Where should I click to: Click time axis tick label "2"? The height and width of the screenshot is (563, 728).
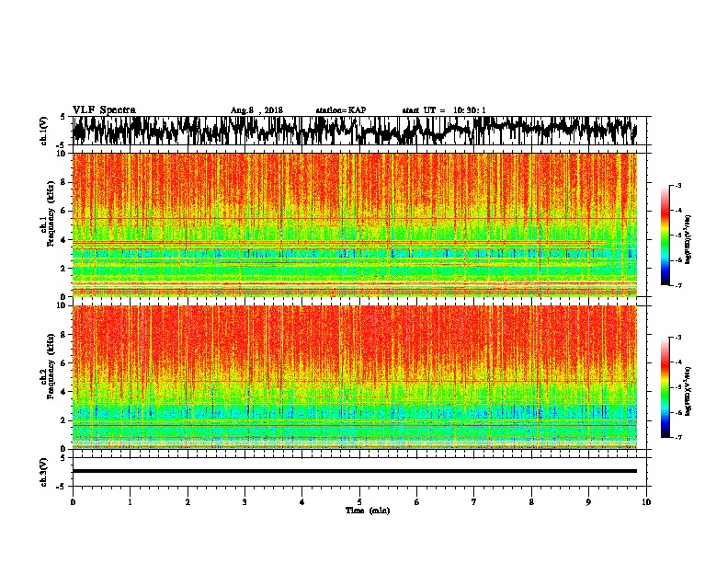(x=188, y=502)
